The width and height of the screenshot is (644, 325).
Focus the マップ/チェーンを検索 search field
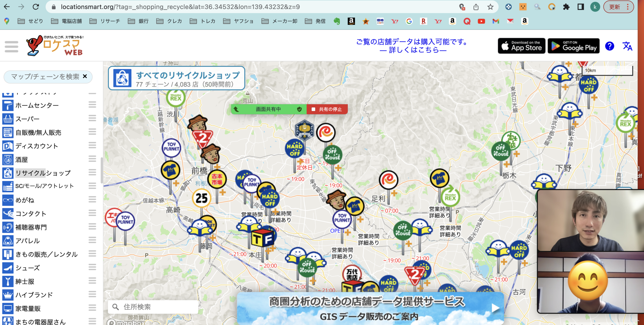point(45,76)
